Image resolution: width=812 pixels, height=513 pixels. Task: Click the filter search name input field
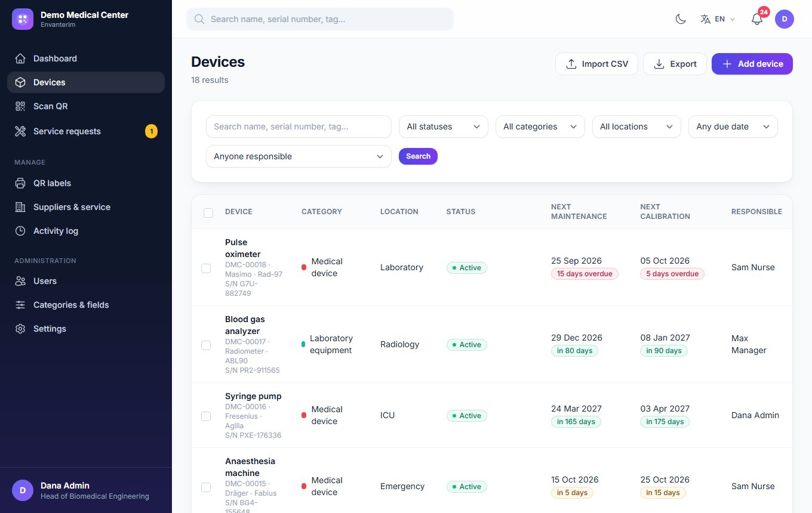[299, 126]
